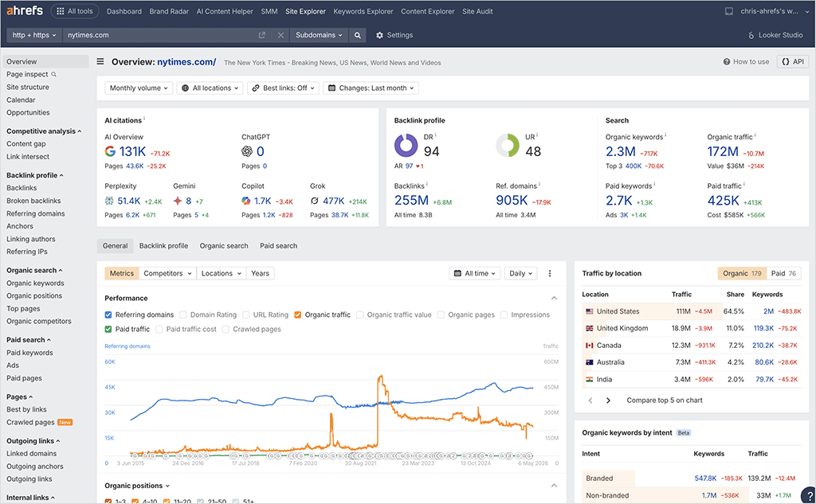Open Settings gear in toolbar
Screen dimensions: 816x504
click(394, 35)
